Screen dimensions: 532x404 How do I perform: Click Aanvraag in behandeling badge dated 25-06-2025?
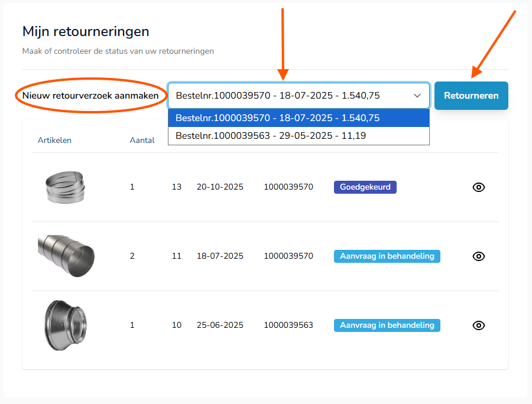coord(387,325)
